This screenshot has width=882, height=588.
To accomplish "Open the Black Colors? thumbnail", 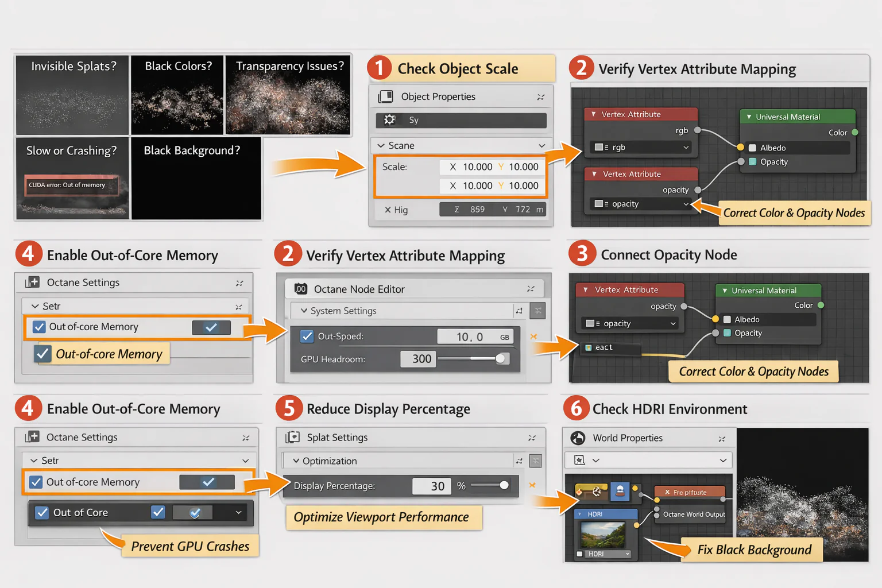I will (177, 95).
